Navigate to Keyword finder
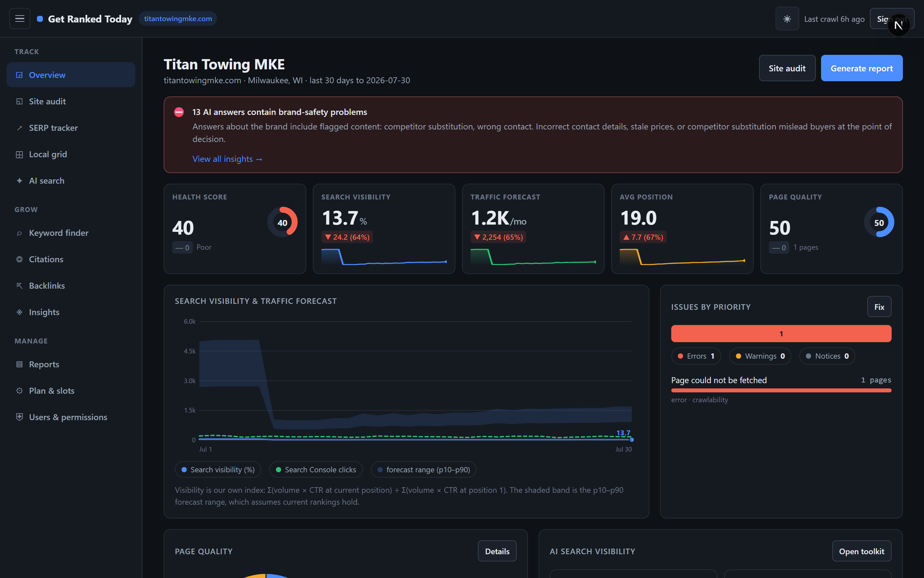The height and width of the screenshot is (578, 924). click(x=71, y=233)
